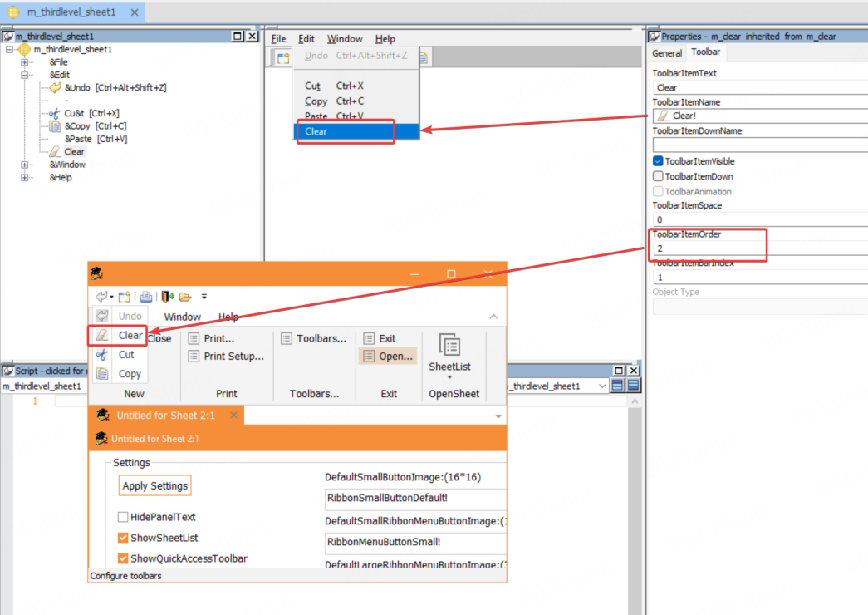The image size is (868, 615).
Task: Uncheck the ShowSheetList checkbox
Action: 123,538
